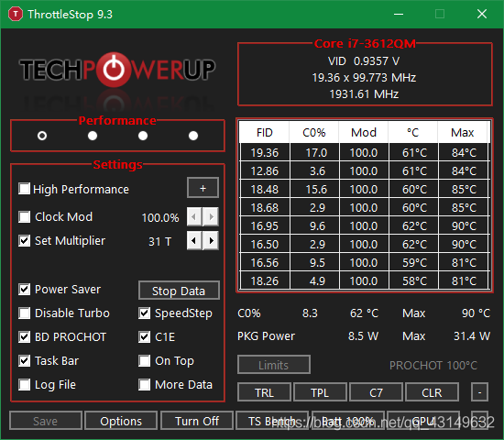This screenshot has height=440, width=504.
Task: Click the Max column header
Action: click(463, 133)
